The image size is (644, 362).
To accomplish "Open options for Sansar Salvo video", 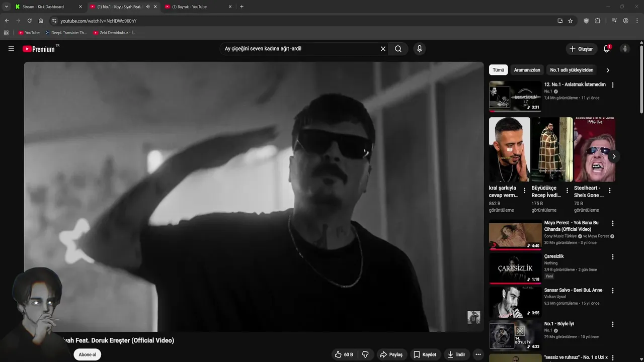I will (612, 291).
